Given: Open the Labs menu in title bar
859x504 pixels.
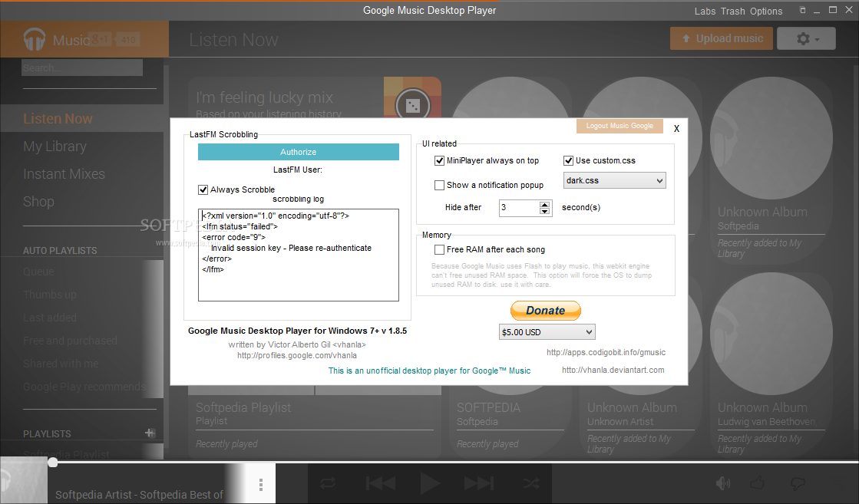Looking at the screenshot, I should point(705,11).
